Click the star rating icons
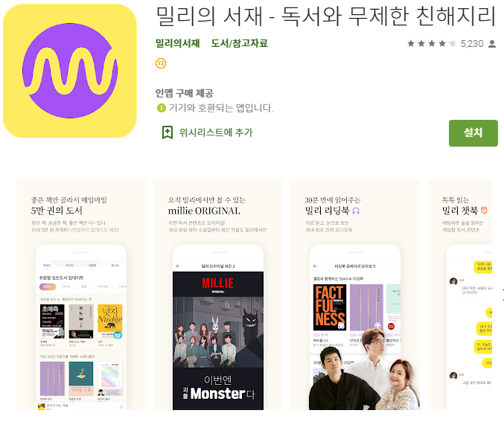The height and width of the screenshot is (422, 504). click(x=432, y=43)
